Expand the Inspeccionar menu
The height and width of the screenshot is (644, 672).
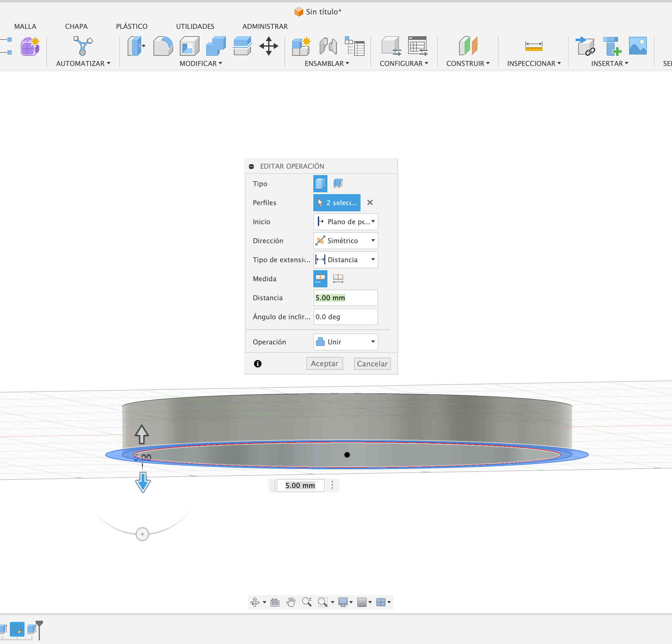tap(534, 63)
